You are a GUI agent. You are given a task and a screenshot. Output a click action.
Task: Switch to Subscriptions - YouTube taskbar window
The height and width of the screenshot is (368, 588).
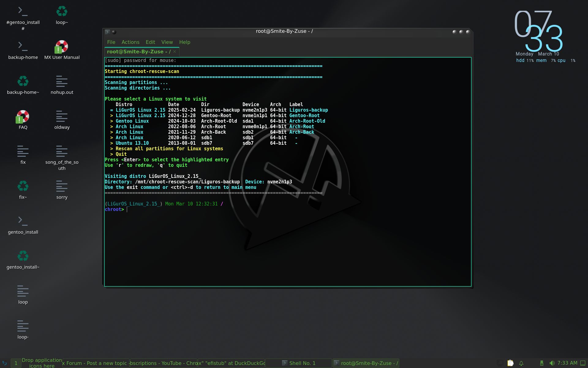point(164,363)
